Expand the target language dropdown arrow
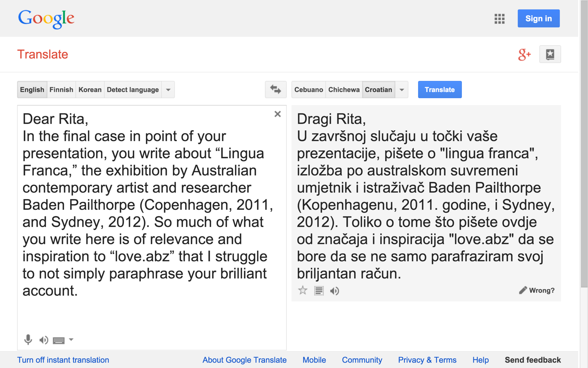 pos(402,90)
